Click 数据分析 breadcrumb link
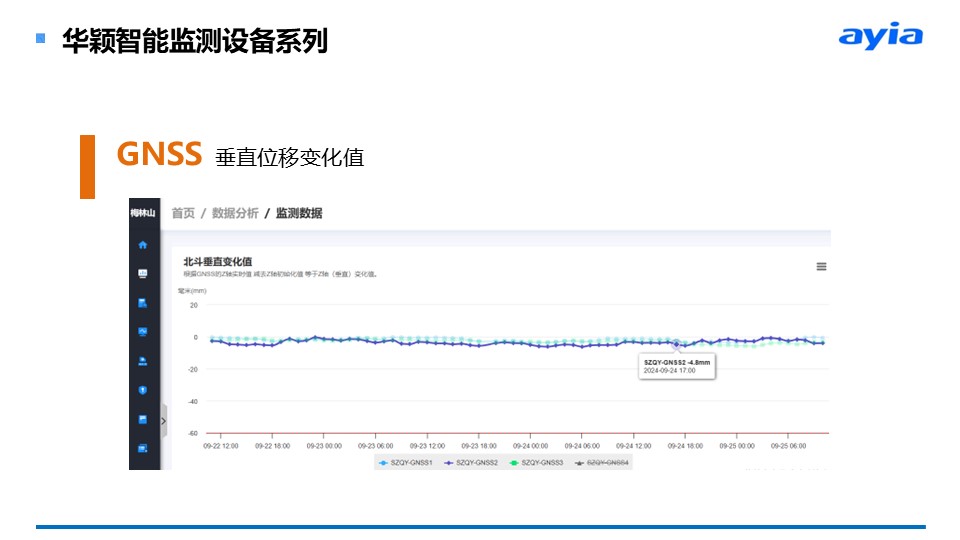The height and width of the screenshot is (540, 960). point(235,213)
